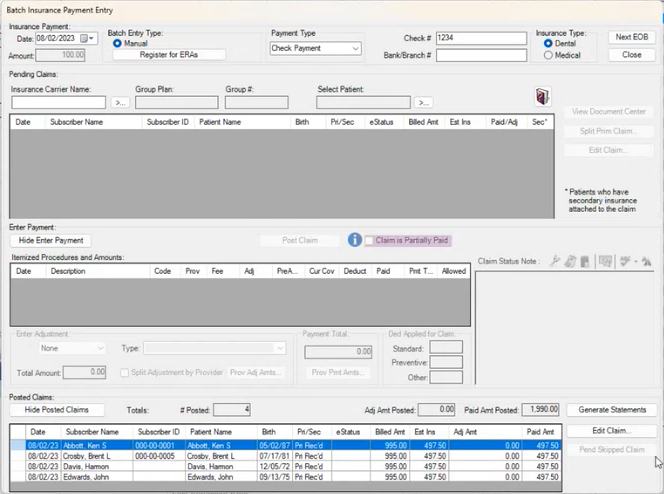Select the Crosby, Brent L posted claim row
Image resolution: width=664 pixels, height=494 pixels.
85,455
